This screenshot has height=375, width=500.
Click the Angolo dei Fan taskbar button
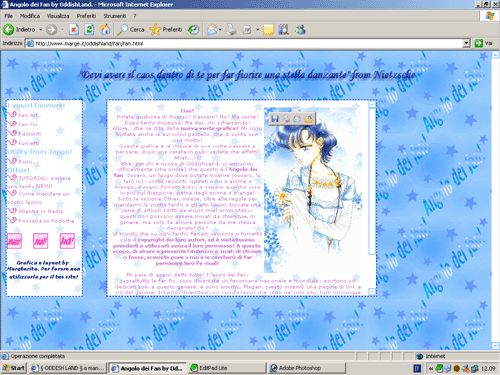tap(147, 368)
